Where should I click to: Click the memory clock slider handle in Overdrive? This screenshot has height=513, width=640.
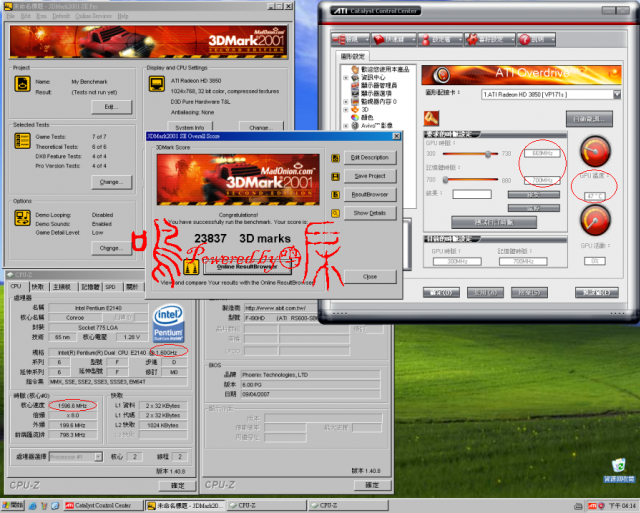tap(446, 180)
